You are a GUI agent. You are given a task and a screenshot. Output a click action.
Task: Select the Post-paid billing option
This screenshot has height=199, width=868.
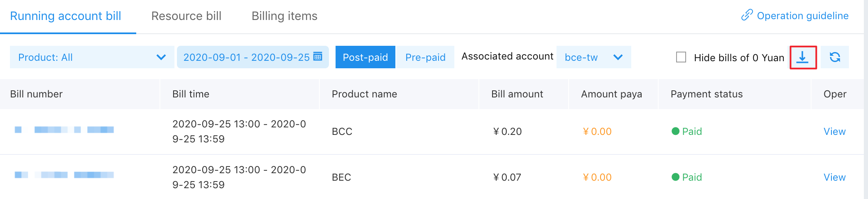(x=365, y=57)
